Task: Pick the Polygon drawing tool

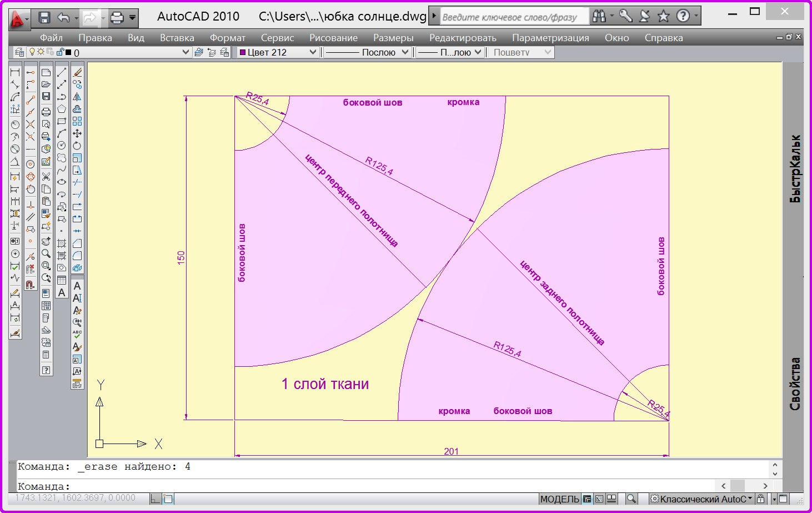Action: coord(62,109)
